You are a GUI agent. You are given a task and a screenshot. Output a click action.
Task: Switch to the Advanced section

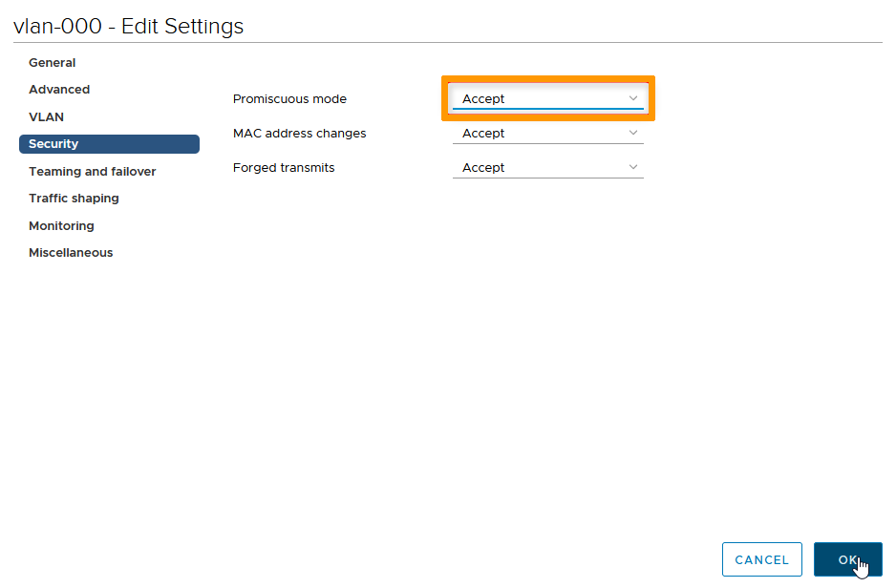point(59,90)
